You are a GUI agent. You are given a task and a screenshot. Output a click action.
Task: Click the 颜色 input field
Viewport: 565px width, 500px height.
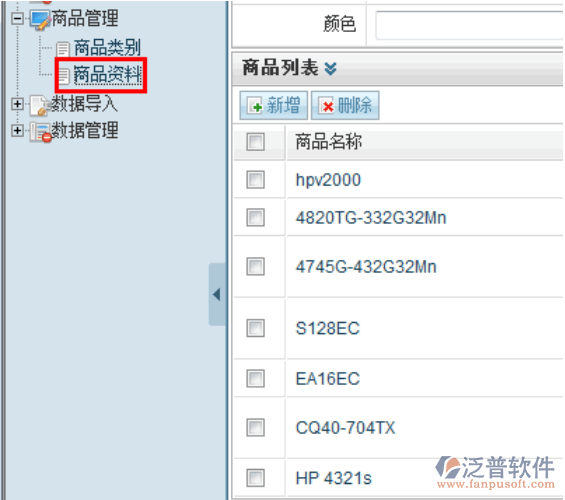[x=469, y=25]
